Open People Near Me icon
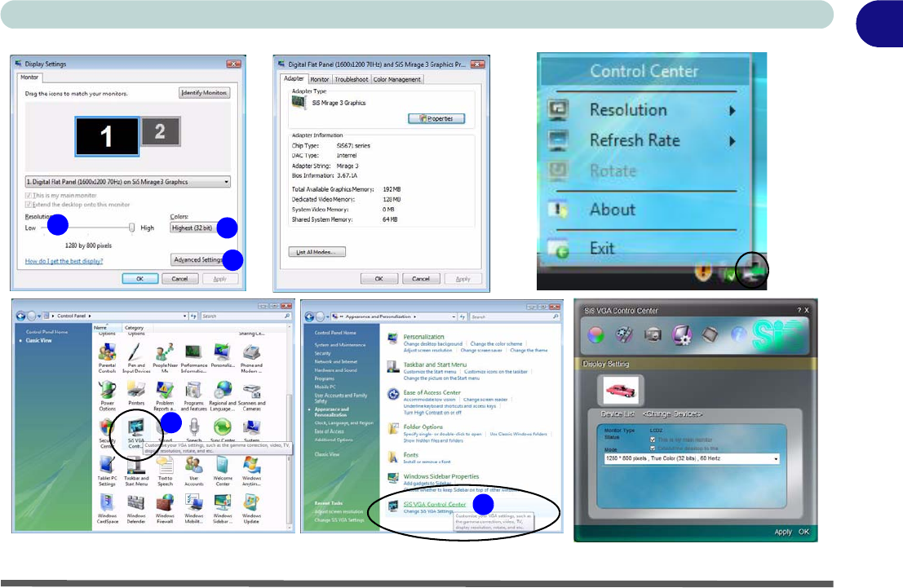This screenshot has width=903, height=588. tap(165, 358)
